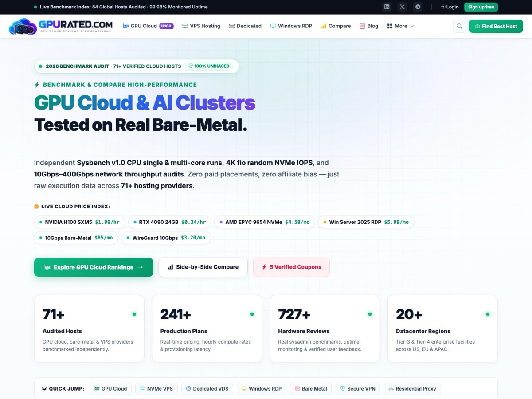Open the Compare menu item
This screenshot has height=399, width=532.
336,26
